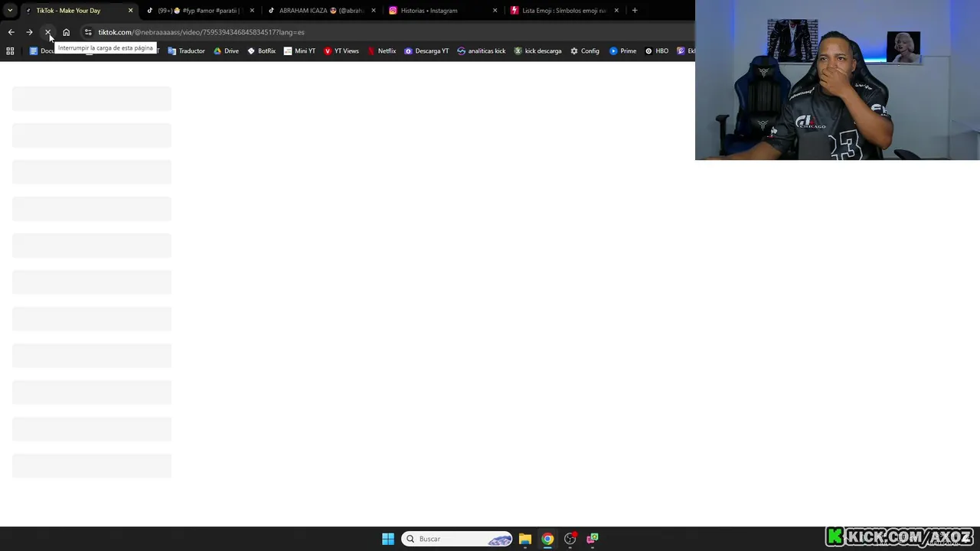Viewport: 980px width, 551px height.
Task: Expand the tab search dropdown arrow
Action: (10, 11)
